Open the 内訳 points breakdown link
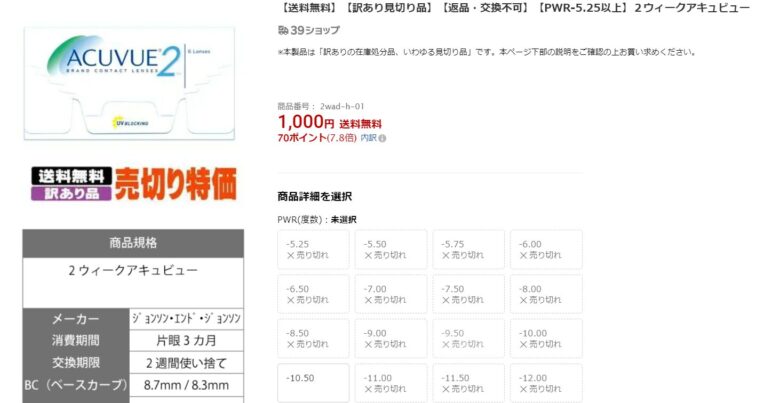Screen dimensions: 780x403 (368, 138)
